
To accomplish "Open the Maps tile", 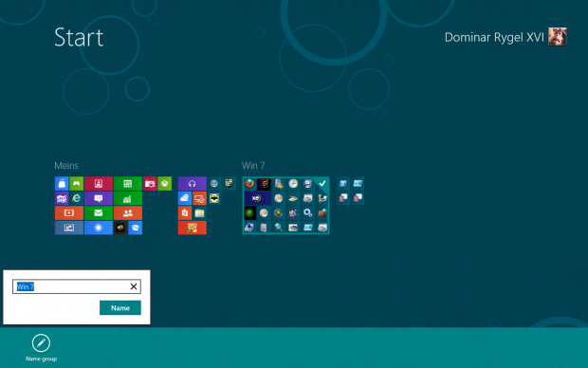I will 62,198.
